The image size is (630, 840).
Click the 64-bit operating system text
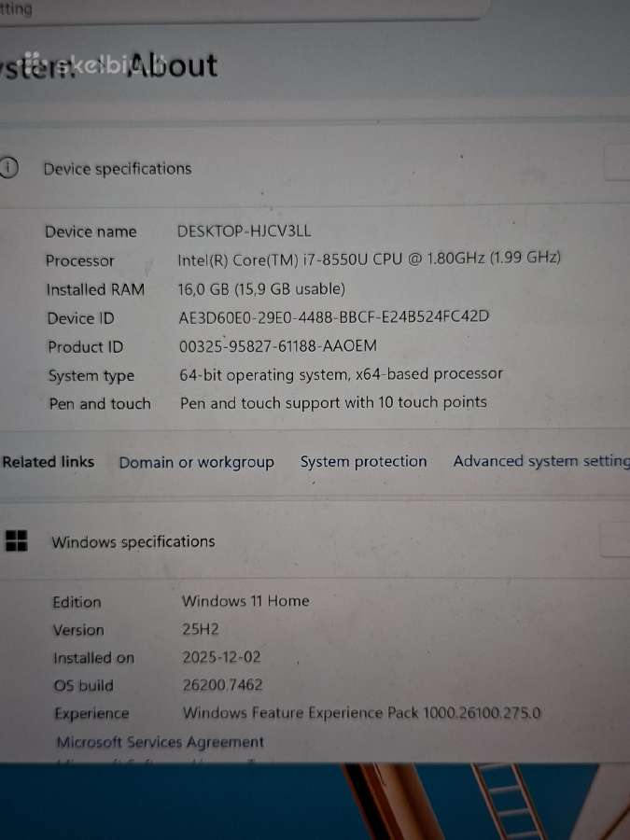click(x=341, y=374)
